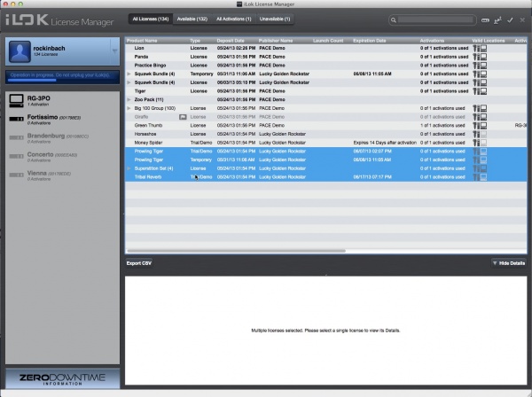532x397 pixels.
Task: Open the rockinbach account dropdown arrow
Action: coord(114,51)
